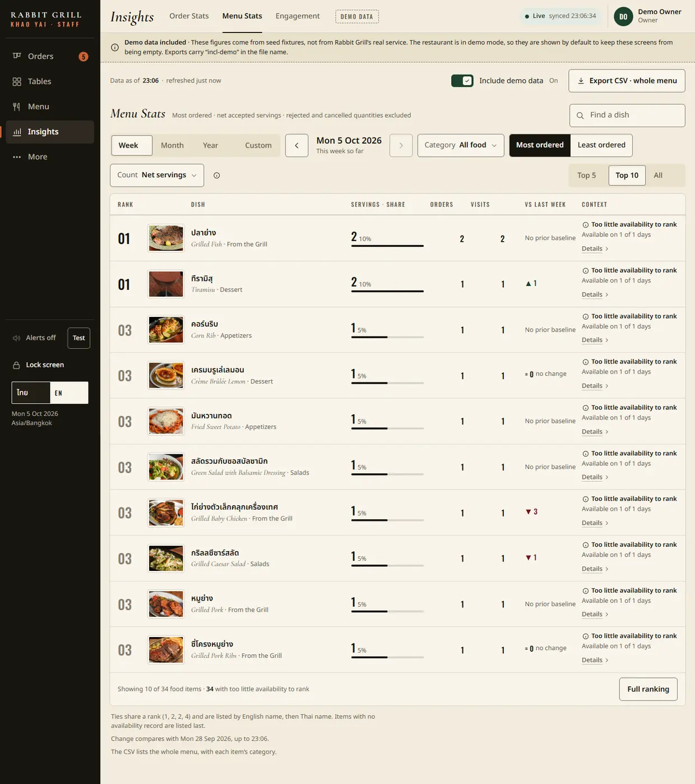
Task: Click info icon in Corn Rib context
Action: (586, 317)
